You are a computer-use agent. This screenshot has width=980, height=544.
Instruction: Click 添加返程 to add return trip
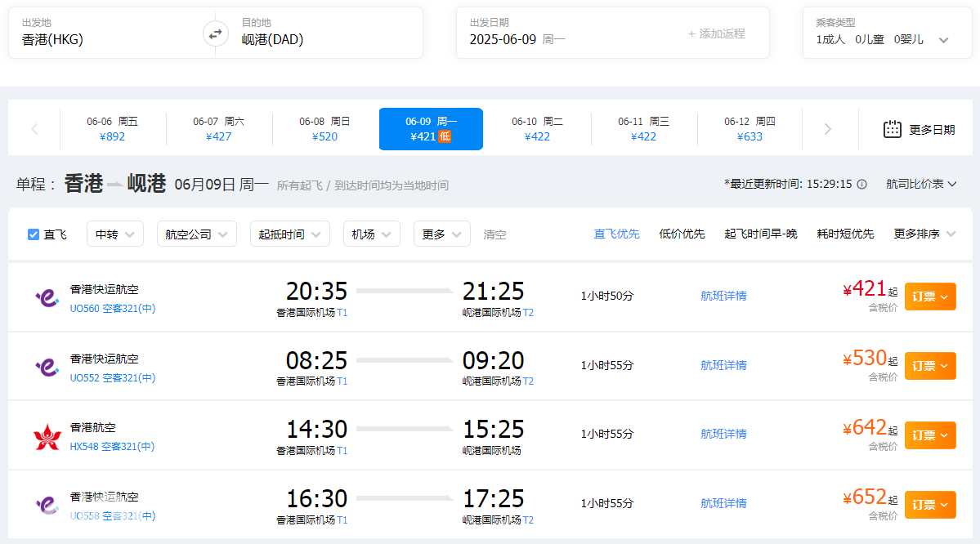[x=717, y=33]
